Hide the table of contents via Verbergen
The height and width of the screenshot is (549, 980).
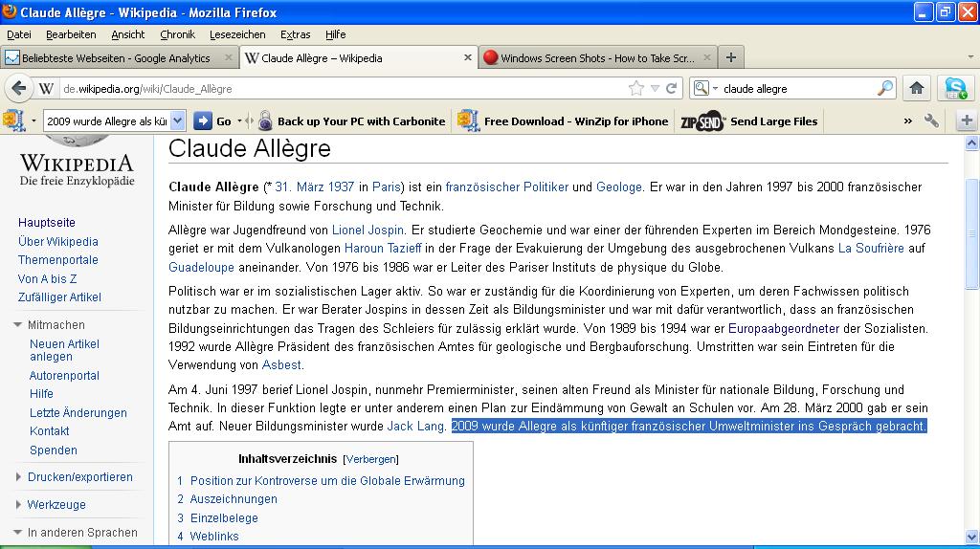[x=371, y=459]
